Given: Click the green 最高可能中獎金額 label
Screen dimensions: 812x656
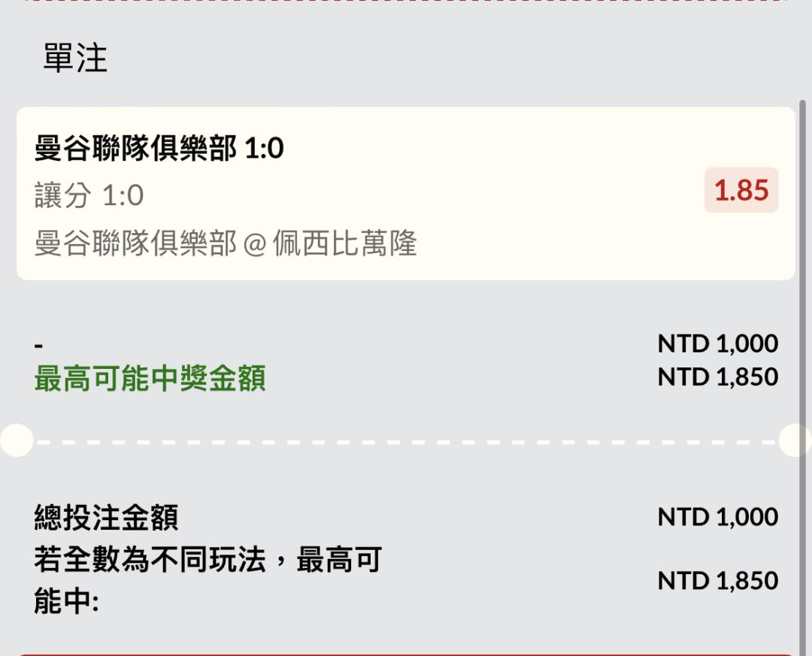Looking at the screenshot, I should coord(150,379).
